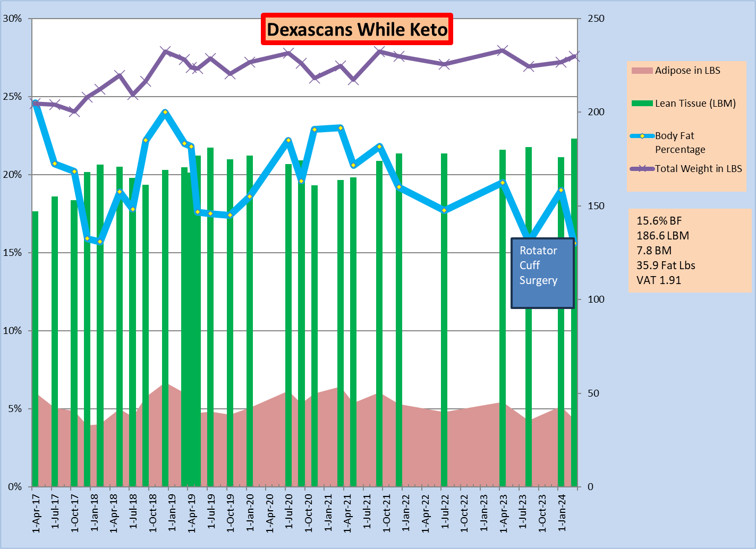Click the "100" right axis label
The image size is (756, 549).
point(596,299)
